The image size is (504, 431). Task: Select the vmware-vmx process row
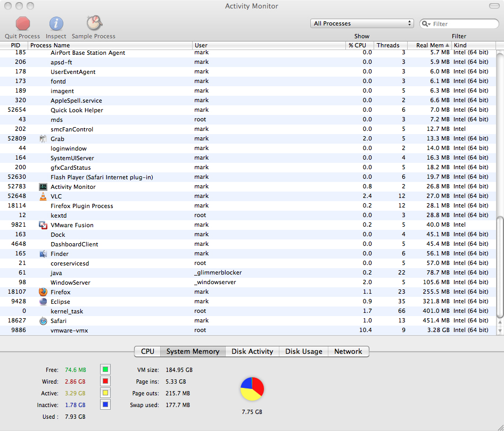click(x=248, y=330)
